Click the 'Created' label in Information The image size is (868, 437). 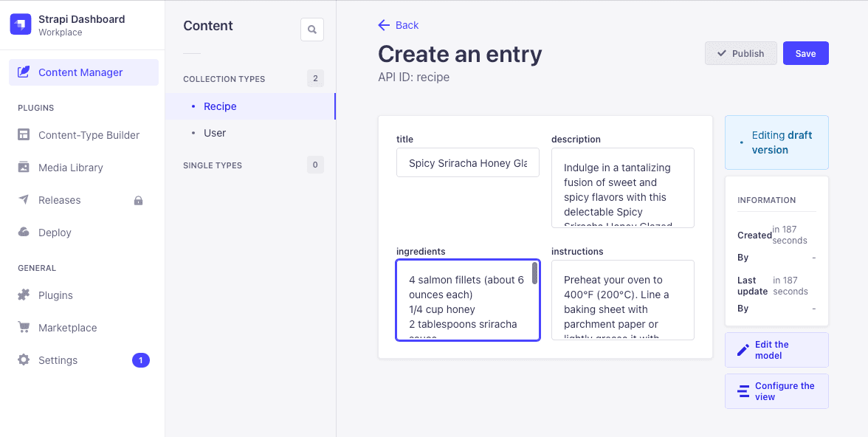(754, 235)
